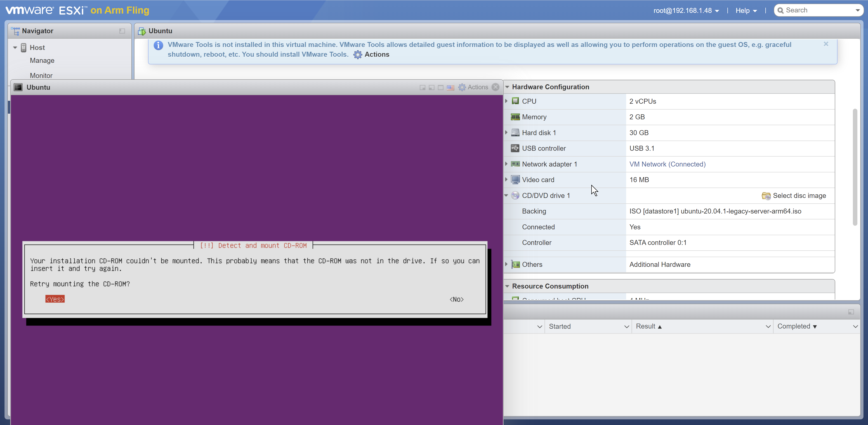Toggle the Navigator panel pin control
This screenshot has width=868, height=425.
point(122,31)
